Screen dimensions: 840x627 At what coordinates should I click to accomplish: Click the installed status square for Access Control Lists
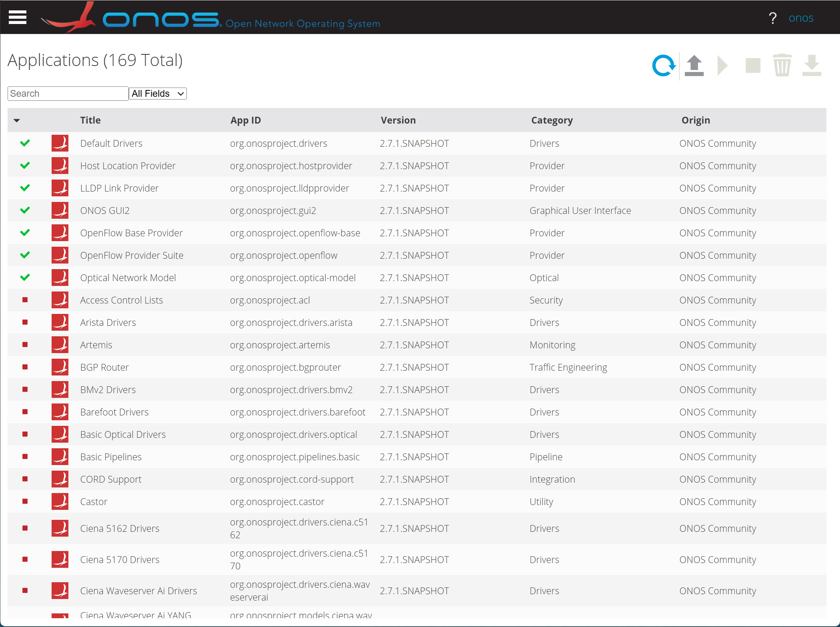pyautogui.click(x=25, y=300)
